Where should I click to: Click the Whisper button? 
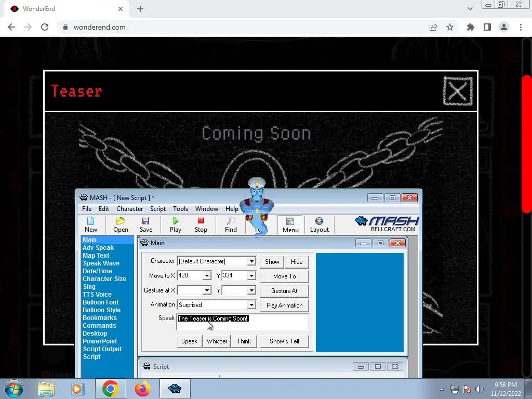(x=217, y=341)
